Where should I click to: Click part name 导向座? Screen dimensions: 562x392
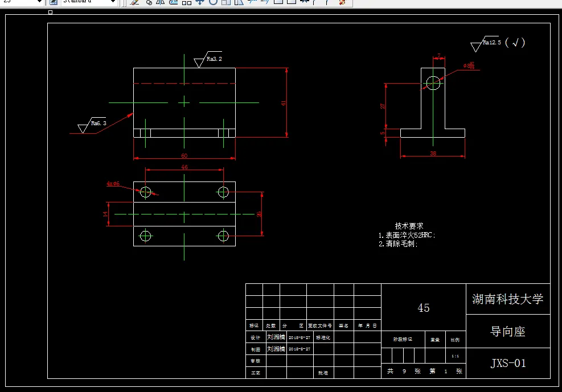(507, 332)
